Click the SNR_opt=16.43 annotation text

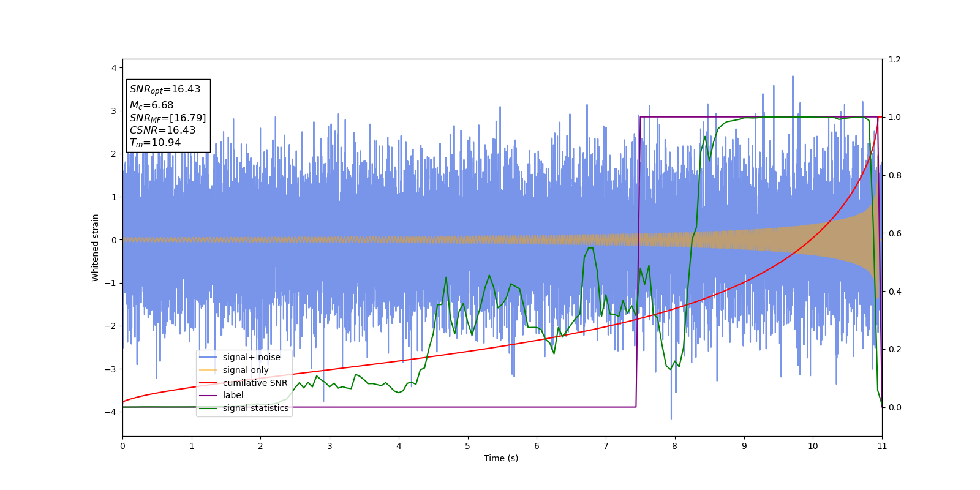(165, 89)
